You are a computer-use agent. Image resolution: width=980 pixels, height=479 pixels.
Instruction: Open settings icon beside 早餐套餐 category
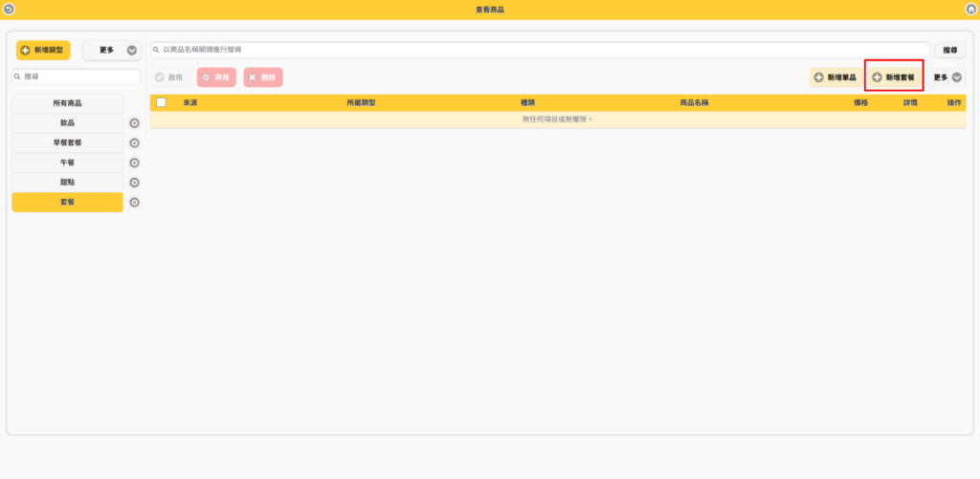tap(134, 143)
